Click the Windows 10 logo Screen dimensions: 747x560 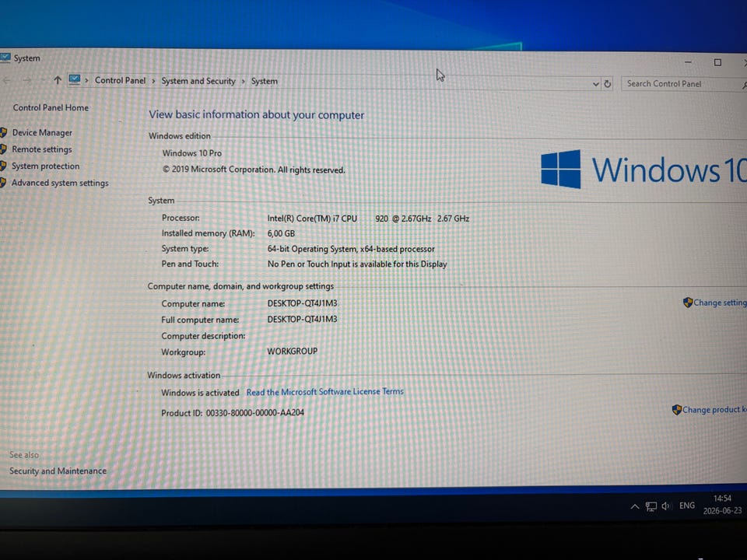(x=644, y=170)
